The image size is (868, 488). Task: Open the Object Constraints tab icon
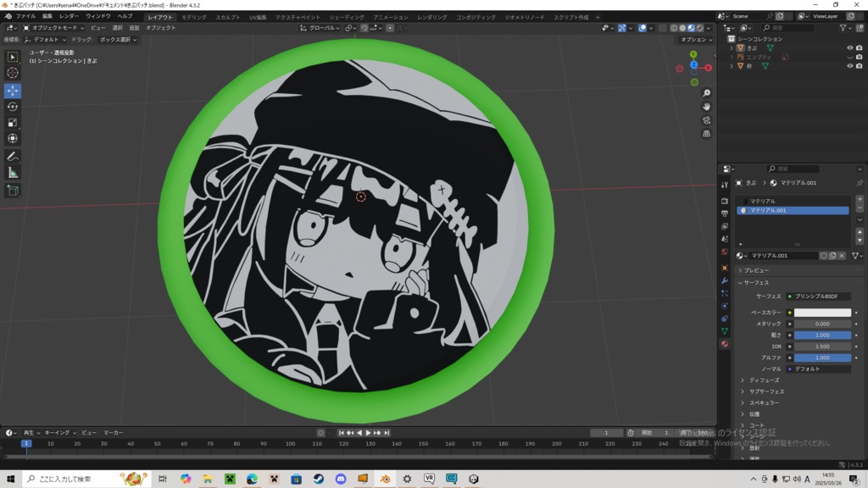point(725,319)
